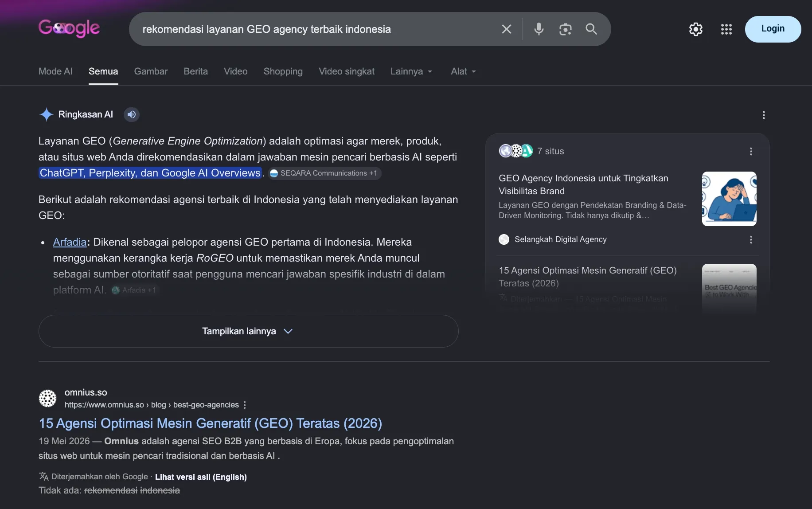Expand the Lainnya dropdown

click(x=411, y=71)
